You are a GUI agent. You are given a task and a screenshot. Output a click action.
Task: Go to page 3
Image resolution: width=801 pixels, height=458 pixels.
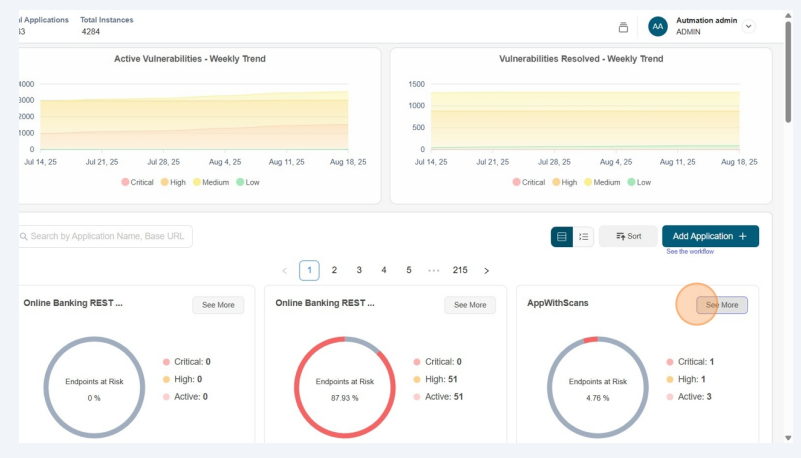pos(359,271)
